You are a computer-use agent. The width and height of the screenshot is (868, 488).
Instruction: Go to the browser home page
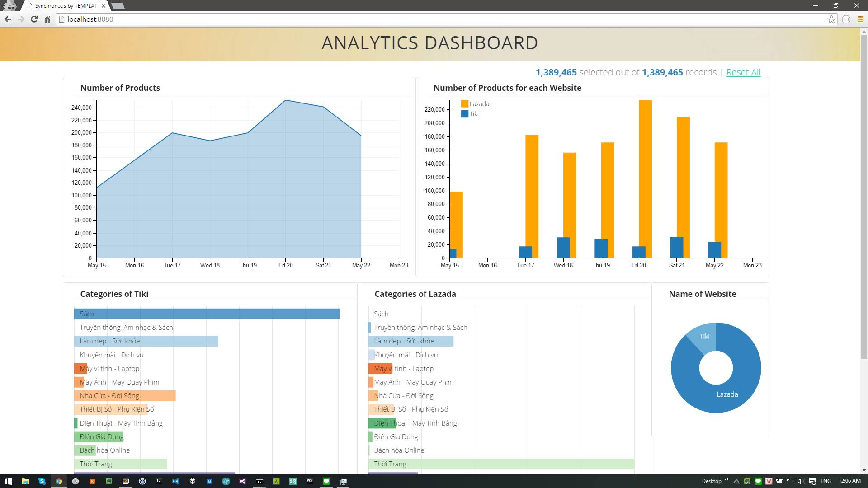tap(47, 19)
